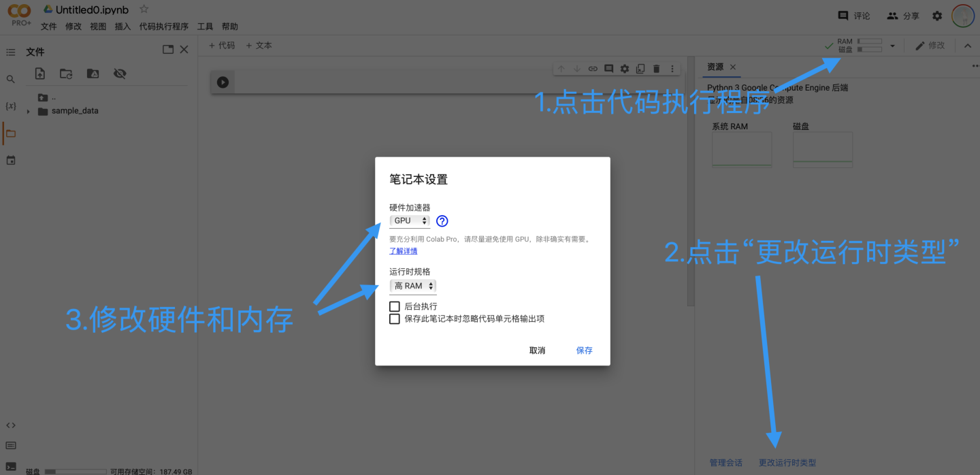Open the 硬件加速器 GPU dropdown
The width and height of the screenshot is (980, 475).
(409, 220)
